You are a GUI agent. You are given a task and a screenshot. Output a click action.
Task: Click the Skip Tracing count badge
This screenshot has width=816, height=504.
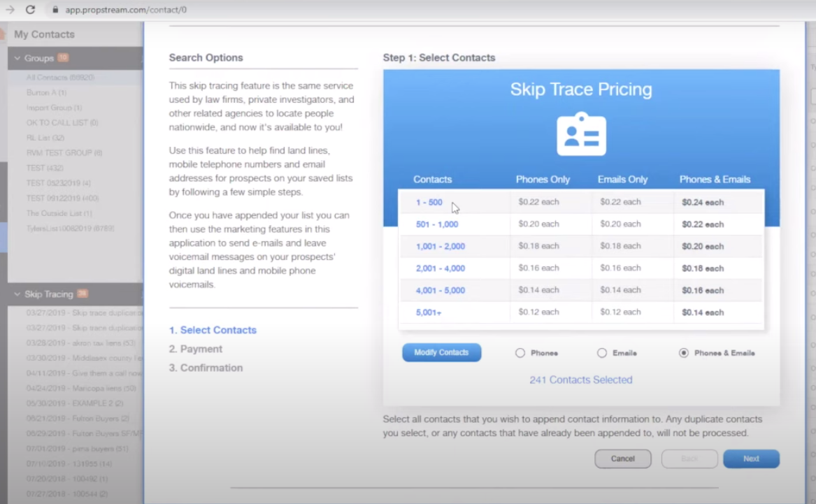tap(83, 294)
